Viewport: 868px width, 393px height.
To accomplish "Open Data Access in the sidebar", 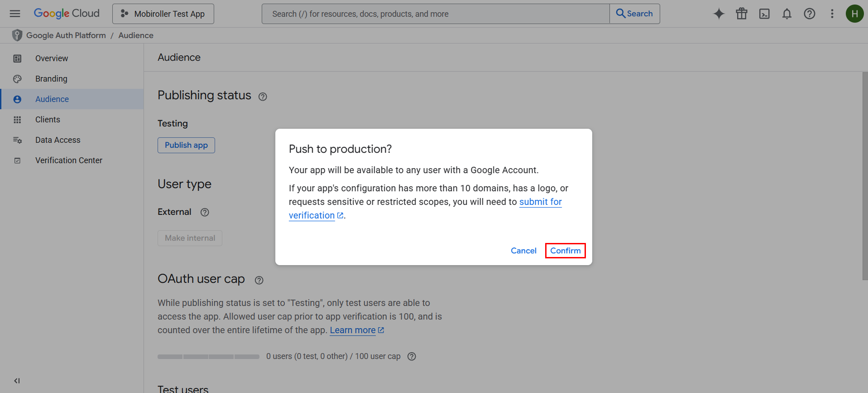I will pyautogui.click(x=72, y=140).
